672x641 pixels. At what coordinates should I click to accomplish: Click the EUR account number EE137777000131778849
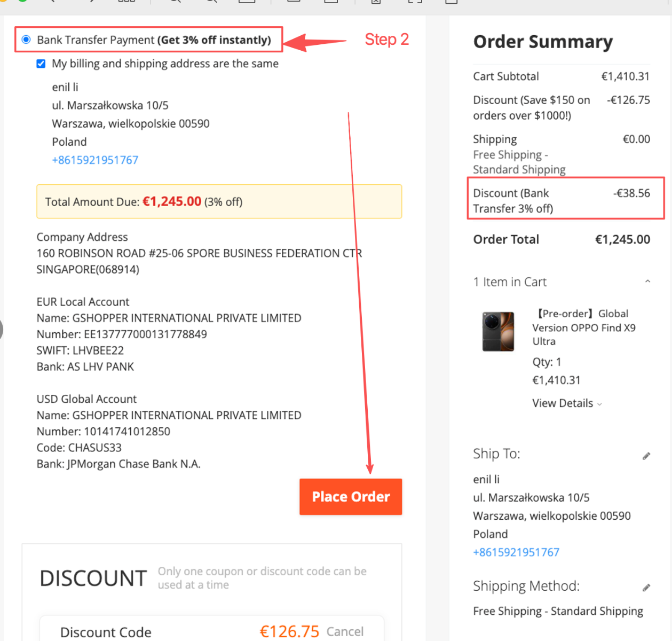145,334
